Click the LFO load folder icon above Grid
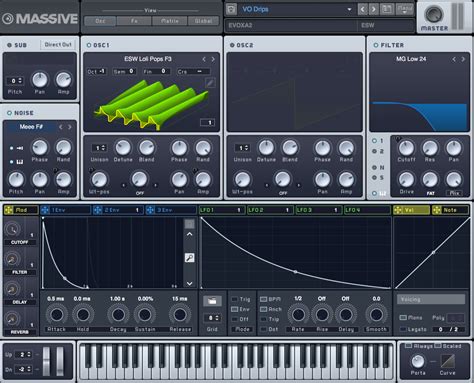The width and height of the screenshot is (474, 383). [212, 301]
